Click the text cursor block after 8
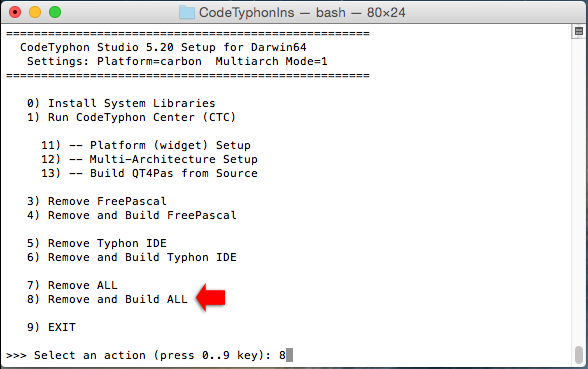Screen dimensions: 588x369 [289, 355]
